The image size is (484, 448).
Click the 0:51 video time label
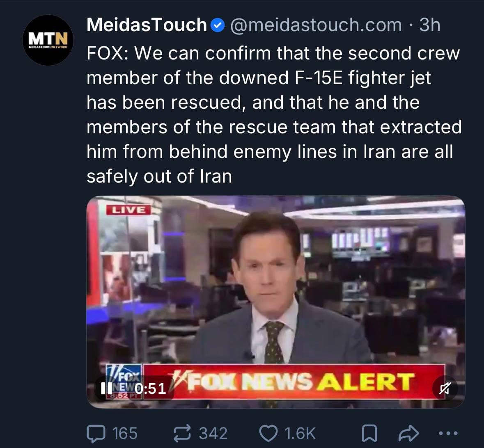(150, 388)
